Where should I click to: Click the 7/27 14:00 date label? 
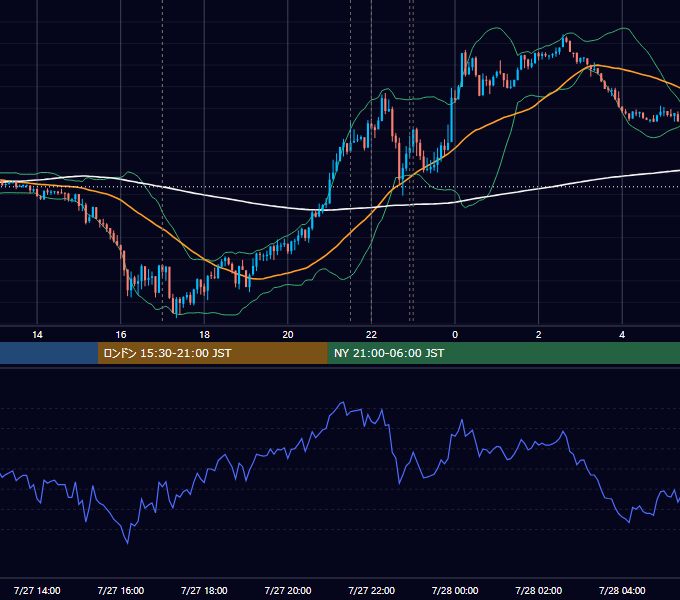coord(37,590)
